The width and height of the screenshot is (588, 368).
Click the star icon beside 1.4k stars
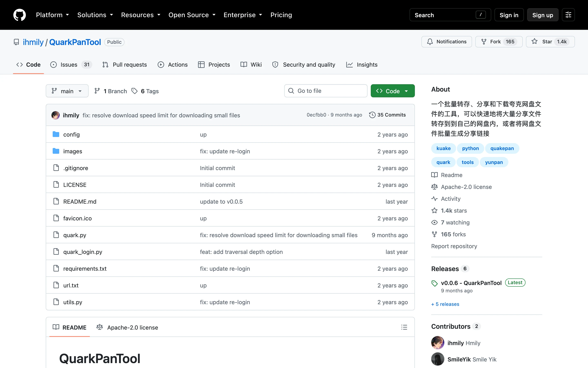[434, 211]
